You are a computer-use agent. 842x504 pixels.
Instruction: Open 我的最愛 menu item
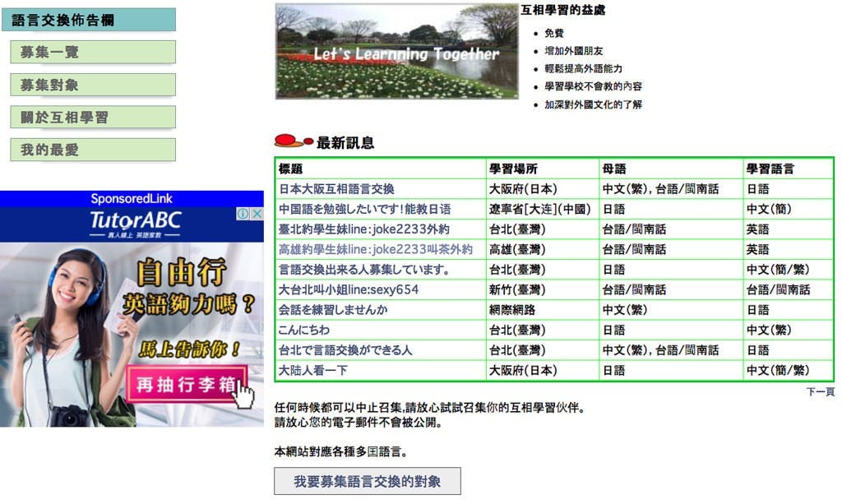pos(93,150)
